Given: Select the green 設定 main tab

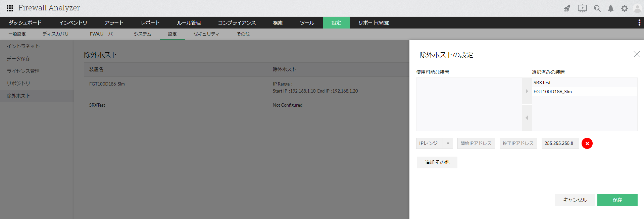Looking at the screenshot, I should pos(336,22).
